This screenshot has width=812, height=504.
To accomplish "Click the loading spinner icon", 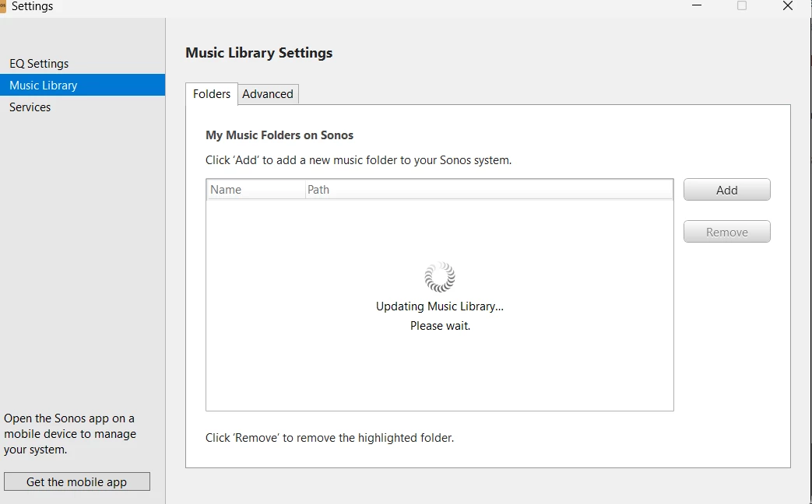I will point(440,277).
